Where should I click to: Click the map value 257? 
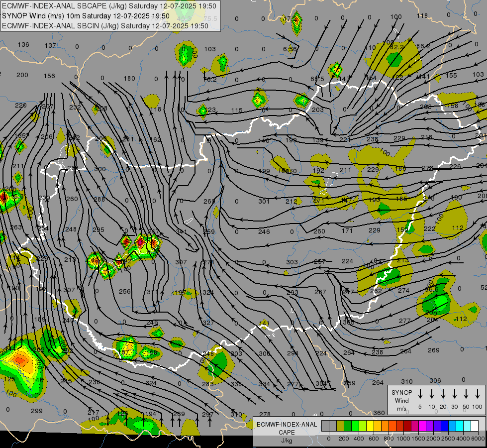coord(319,261)
